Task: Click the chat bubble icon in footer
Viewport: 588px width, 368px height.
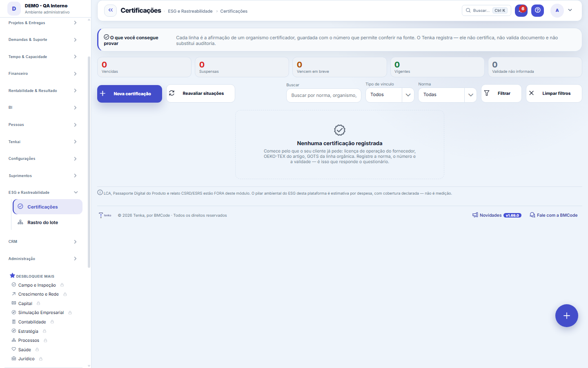Action: point(532,215)
